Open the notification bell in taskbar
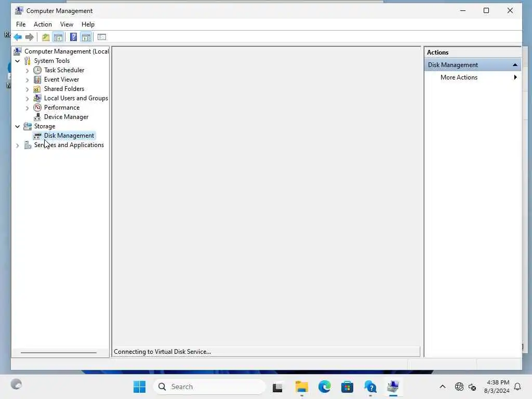 click(x=517, y=387)
